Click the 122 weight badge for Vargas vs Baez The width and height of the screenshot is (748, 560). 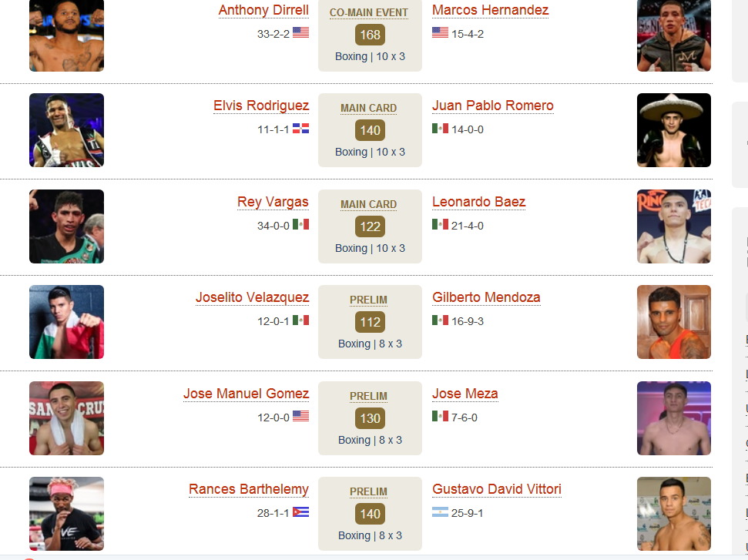click(371, 226)
